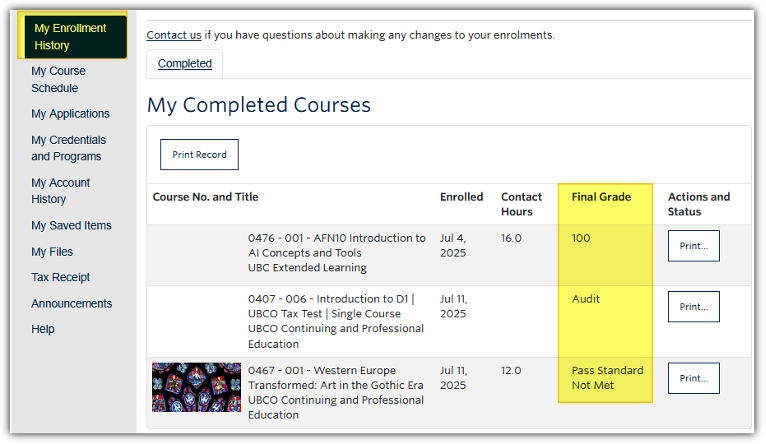The width and height of the screenshot is (766, 444).
Task: Click the Gothic stained glass course thumbnail
Action: [x=196, y=388]
